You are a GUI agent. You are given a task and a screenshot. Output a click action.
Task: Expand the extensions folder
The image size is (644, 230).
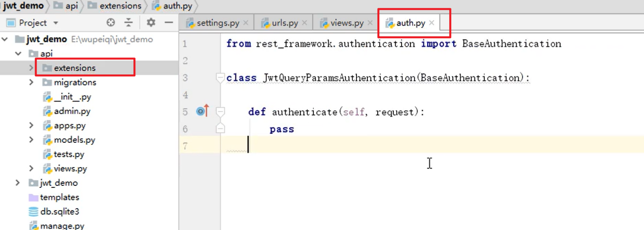click(x=31, y=68)
